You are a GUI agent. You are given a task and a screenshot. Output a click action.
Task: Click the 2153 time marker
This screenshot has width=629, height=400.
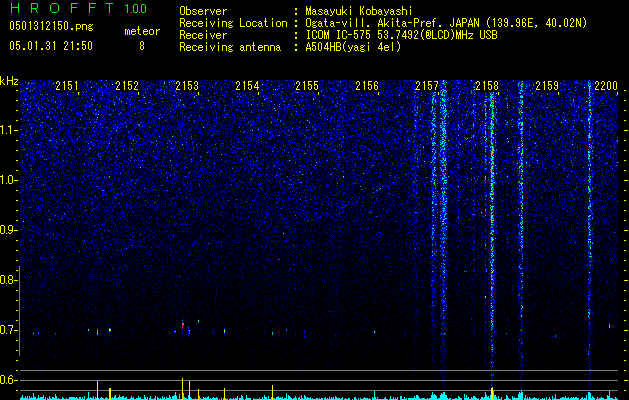coord(187,85)
